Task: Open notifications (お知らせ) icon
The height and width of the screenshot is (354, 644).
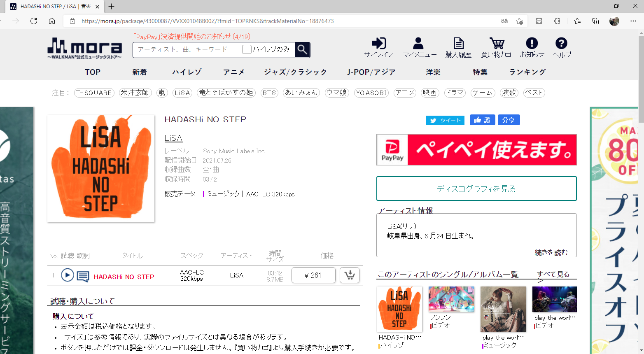Action: pyautogui.click(x=532, y=48)
